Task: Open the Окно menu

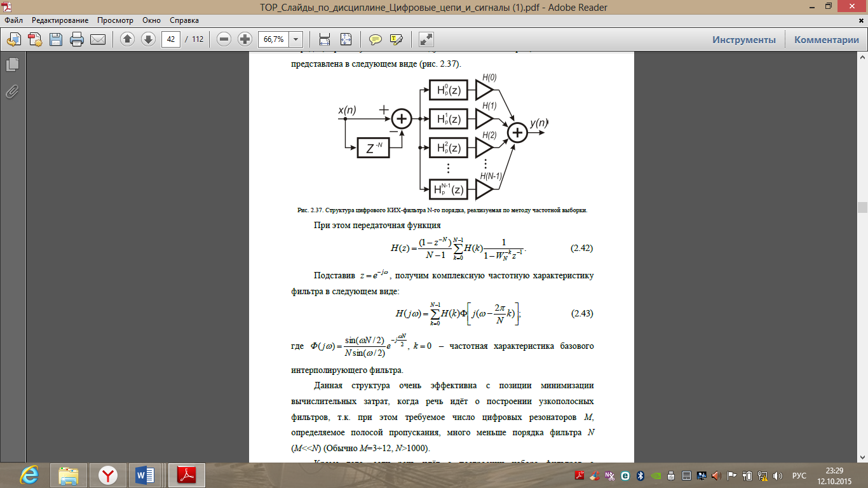Action: pos(151,20)
